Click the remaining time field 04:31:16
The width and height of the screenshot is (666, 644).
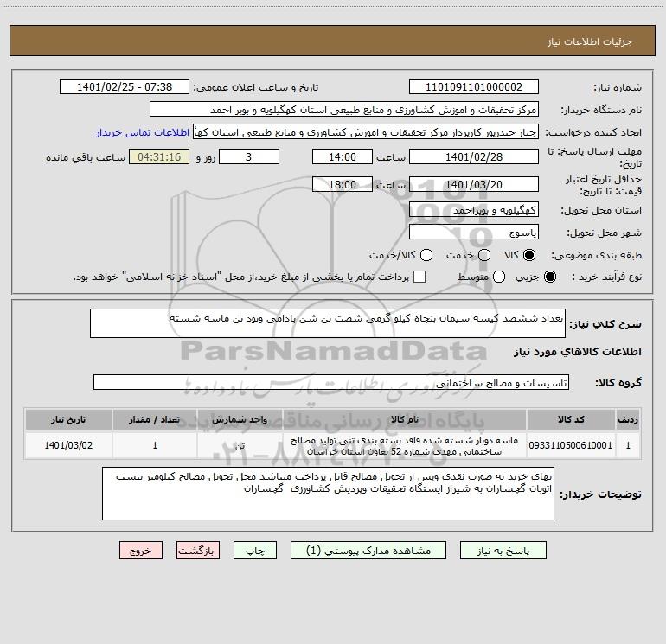(x=159, y=156)
